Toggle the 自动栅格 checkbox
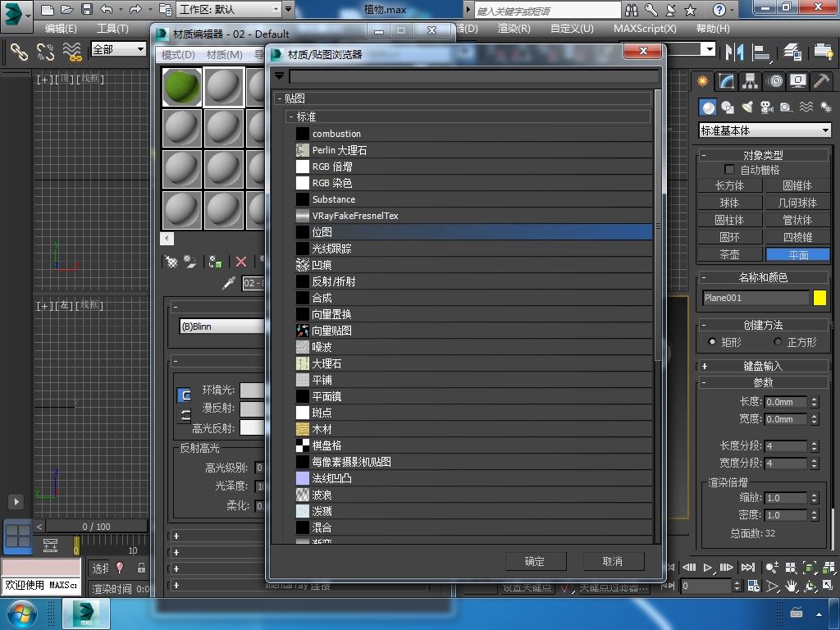Viewport: 840px width, 630px height. 729,169
